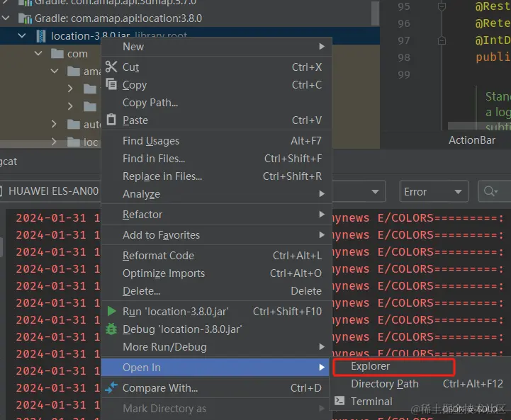Viewport: 511px width, 420px height.
Task: Select Optimize Imports entry
Action: tap(216, 273)
